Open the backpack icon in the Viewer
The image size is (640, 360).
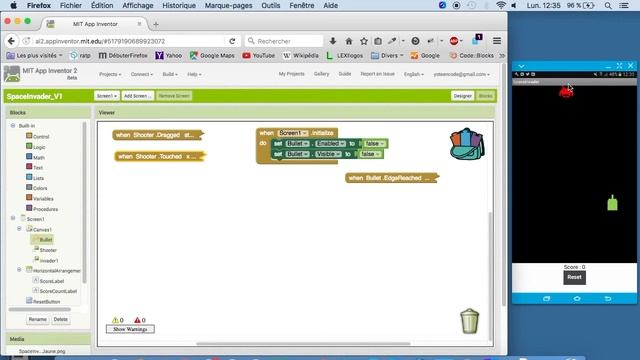(x=467, y=144)
